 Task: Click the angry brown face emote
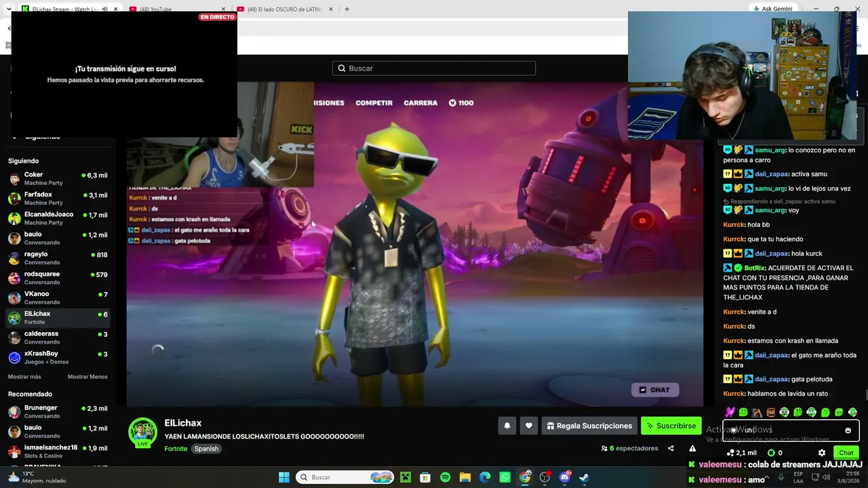(770, 412)
